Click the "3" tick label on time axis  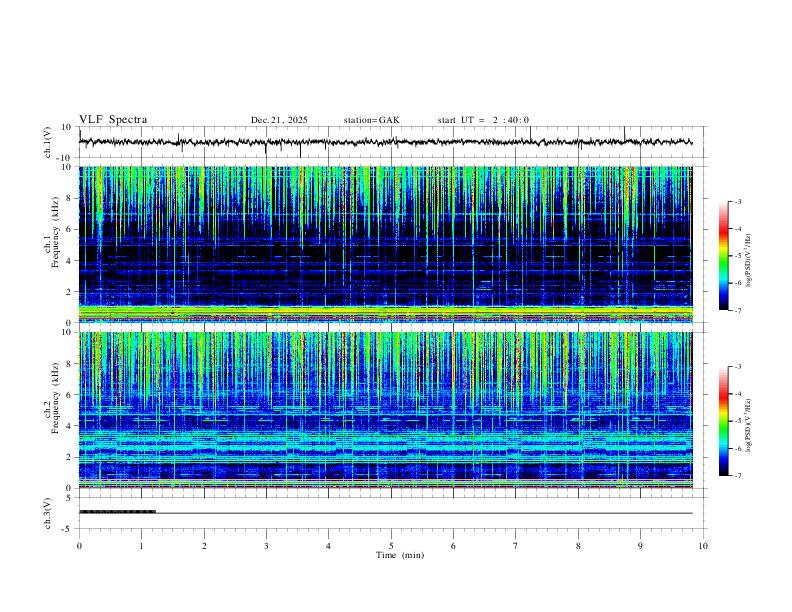[x=266, y=546]
